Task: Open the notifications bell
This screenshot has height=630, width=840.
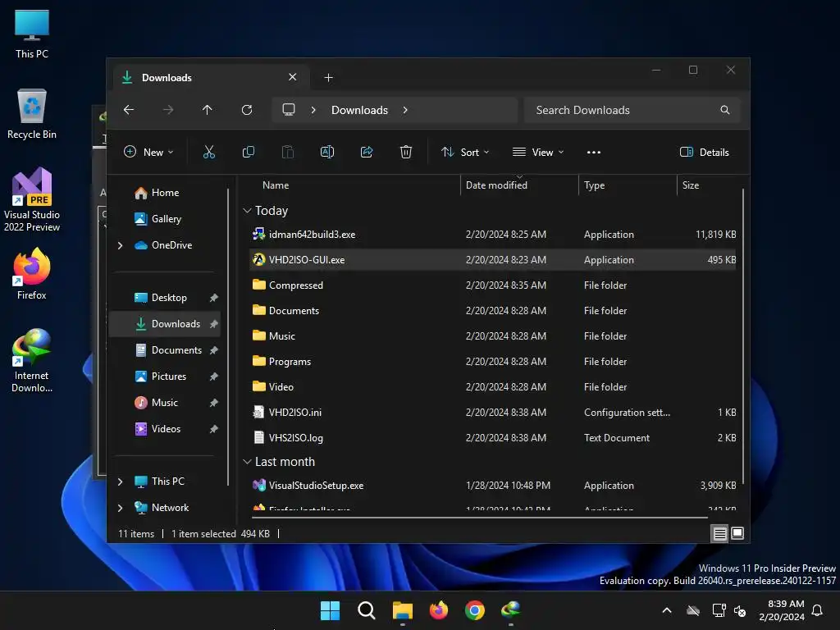Action: click(x=818, y=610)
